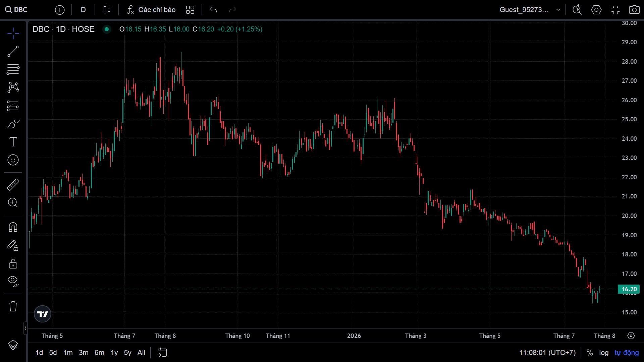Image resolution: width=644 pixels, height=362 pixels.
Task: Toggle fullscreen mode
Action: (615, 10)
